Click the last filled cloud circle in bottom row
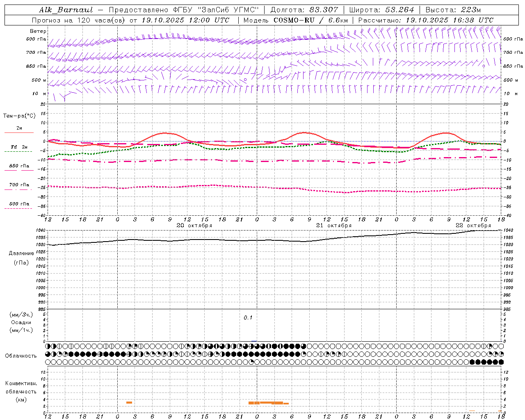 [x=501, y=362]
